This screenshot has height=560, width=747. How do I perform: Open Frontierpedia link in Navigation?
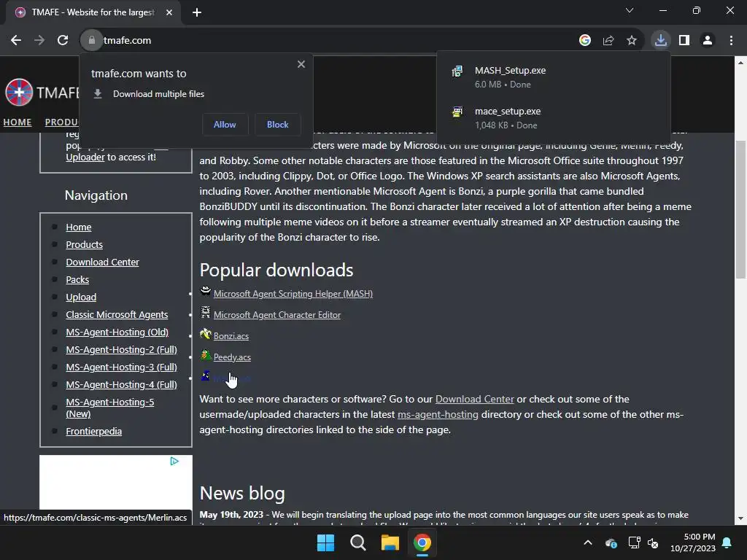point(94,432)
